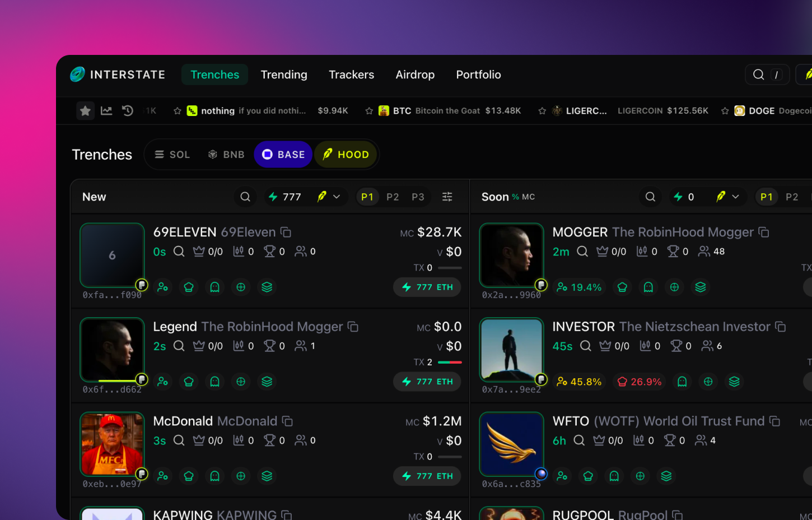Image resolution: width=812 pixels, height=520 pixels.
Task: Buy Legend with 777 ETH
Action: coord(427,382)
